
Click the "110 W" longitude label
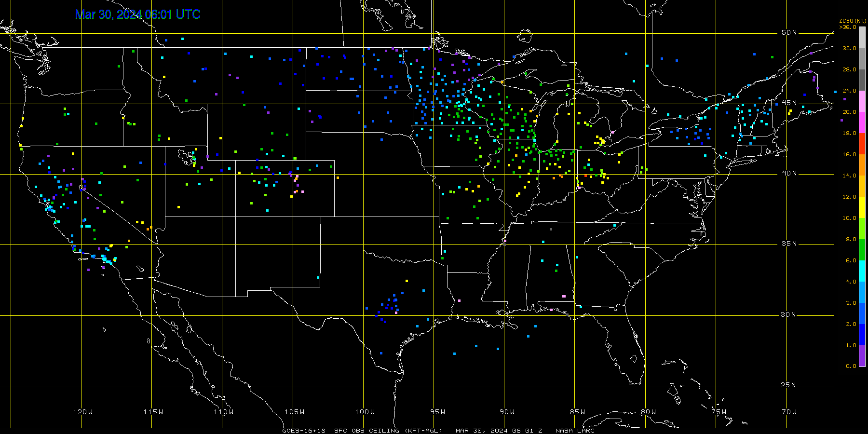click(x=224, y=412)
